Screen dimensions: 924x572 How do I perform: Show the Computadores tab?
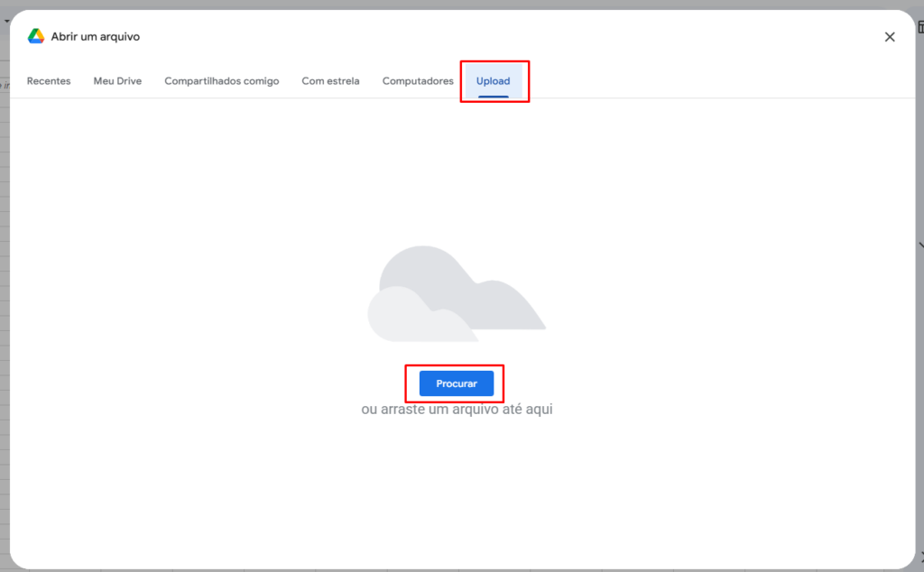tap(418, 81)
